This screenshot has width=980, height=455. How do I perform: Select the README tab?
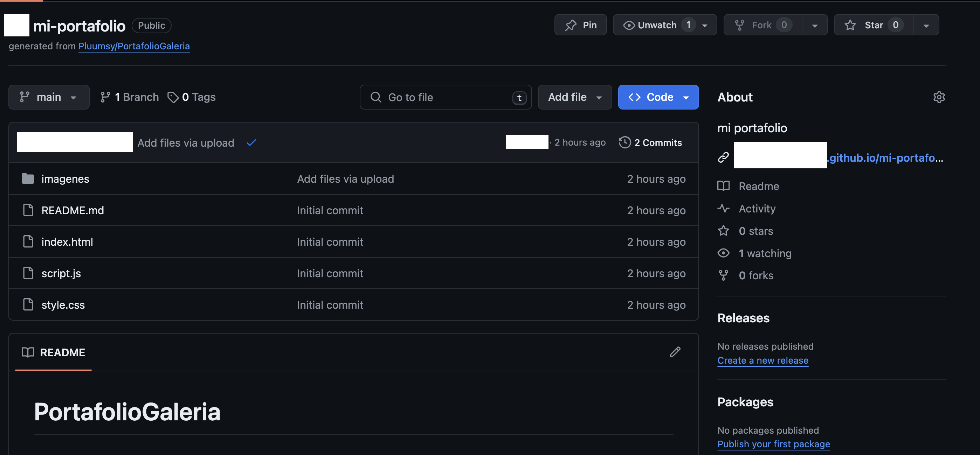(53, 352)
